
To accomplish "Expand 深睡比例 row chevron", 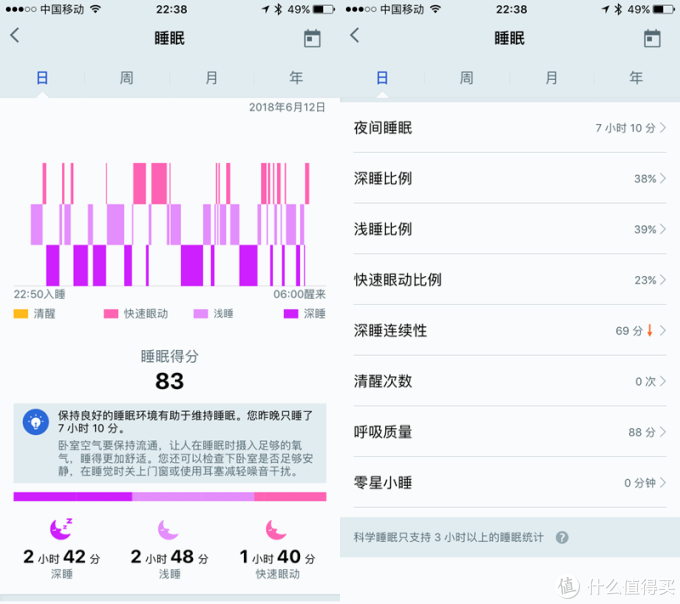I will click(x=663, y=178).
